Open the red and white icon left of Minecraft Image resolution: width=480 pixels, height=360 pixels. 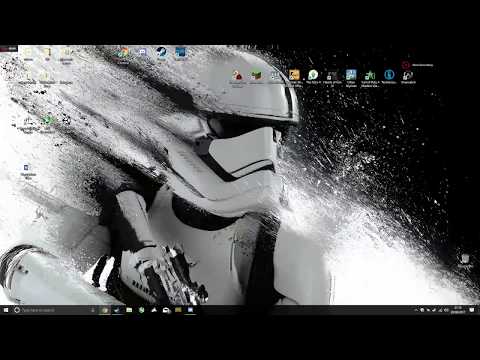[x=237, y=75]
